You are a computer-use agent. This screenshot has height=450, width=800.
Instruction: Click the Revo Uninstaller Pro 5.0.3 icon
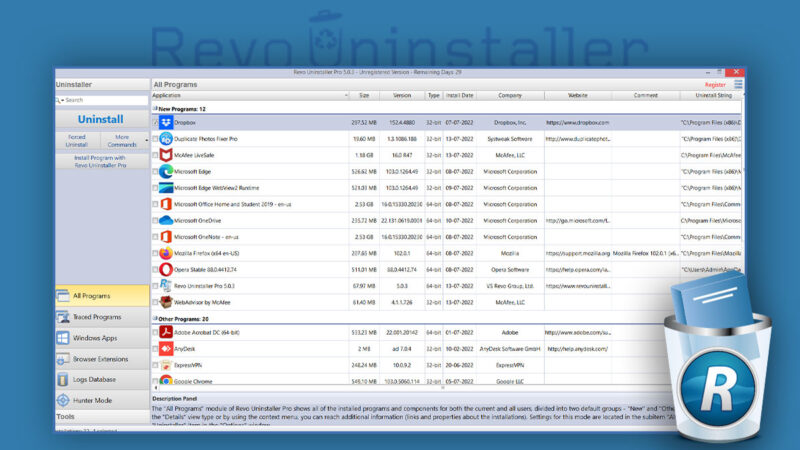(166, 286)
